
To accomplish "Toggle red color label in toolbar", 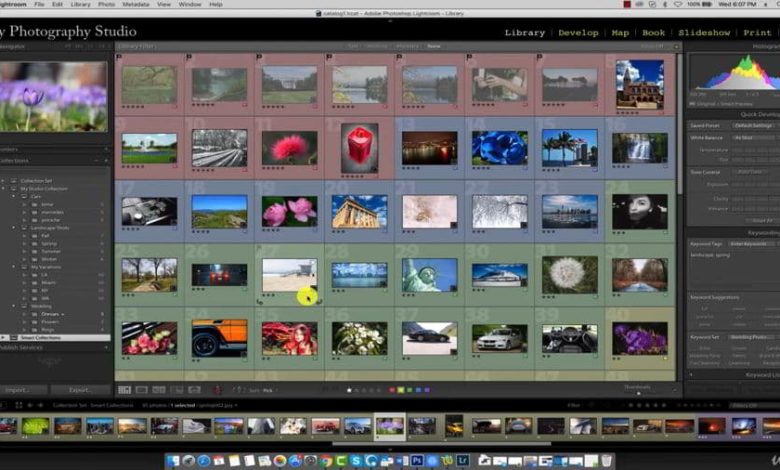I will (x=392, y=390).
